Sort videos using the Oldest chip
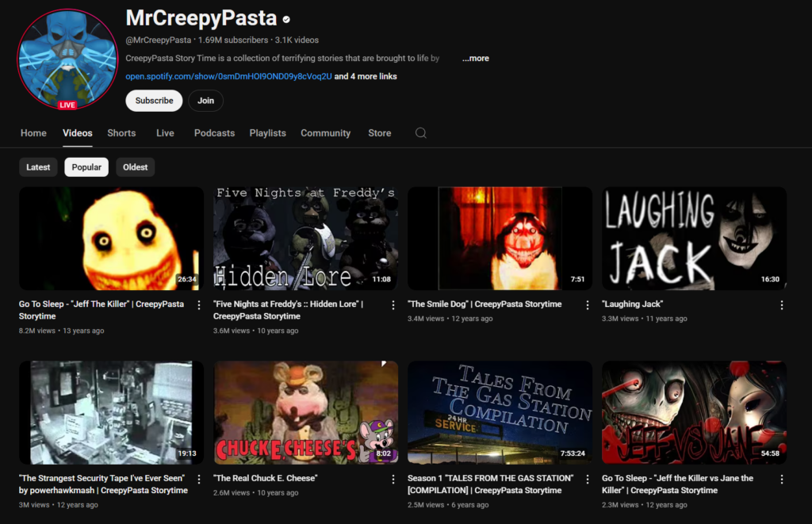 (135, 167)
